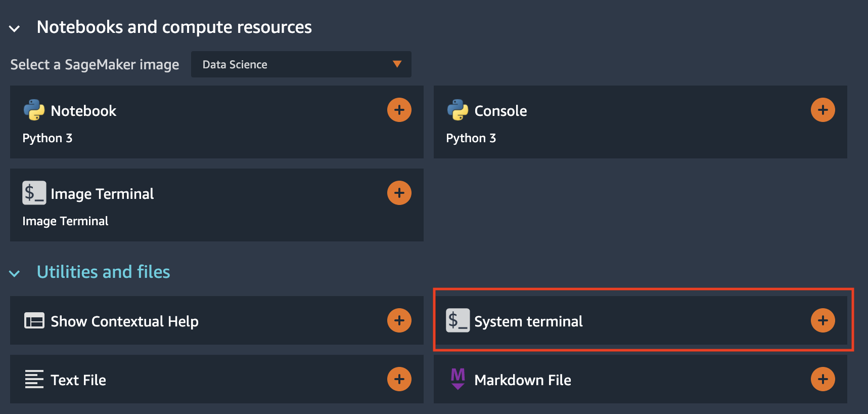Image resolution: width=868 pixels, height=414 pixels.
Task: Create a new Text File
Action: 217,379
